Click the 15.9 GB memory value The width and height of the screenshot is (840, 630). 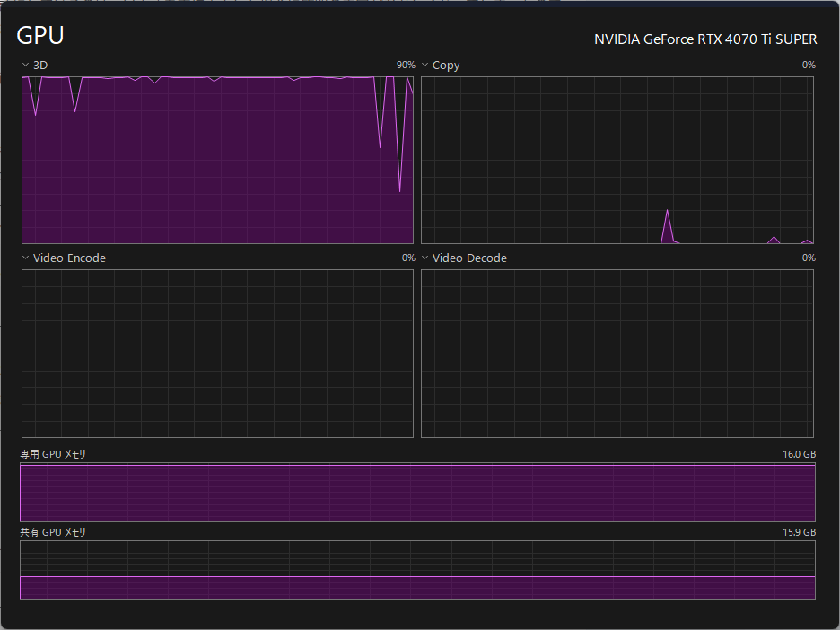point(800,532)
